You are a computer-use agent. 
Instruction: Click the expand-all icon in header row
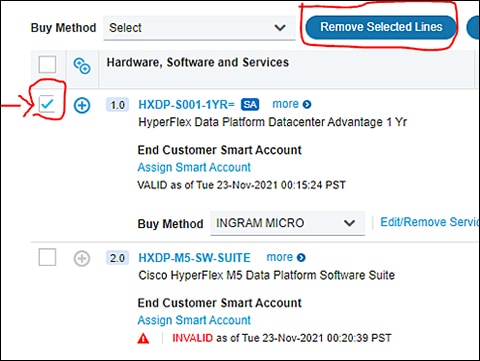pos(82,66)
